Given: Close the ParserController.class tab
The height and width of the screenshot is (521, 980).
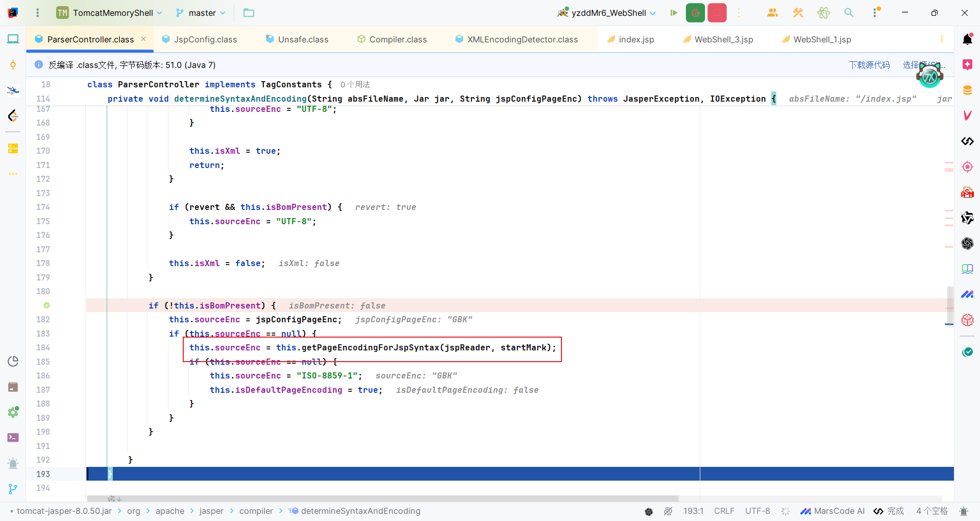Looking at the screenshot, I should [143, 39].
